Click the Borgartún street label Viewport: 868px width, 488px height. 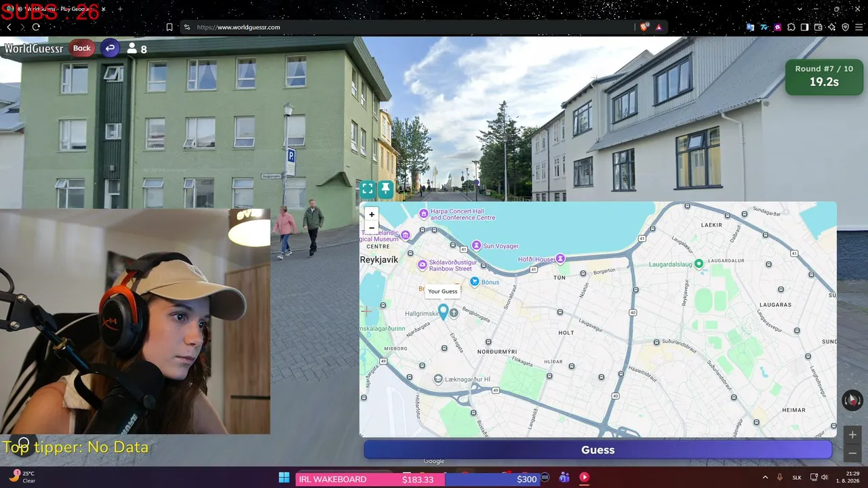click(604, 272)
